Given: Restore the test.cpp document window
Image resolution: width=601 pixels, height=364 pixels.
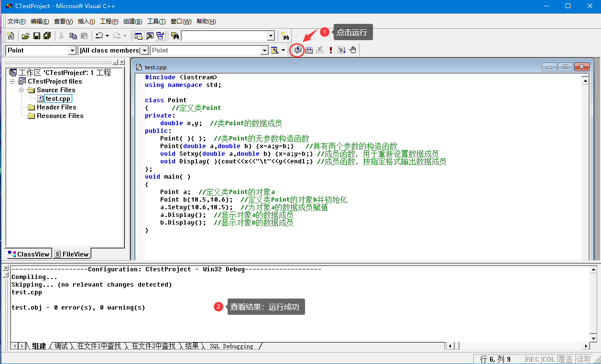Looking at the screenshot, I should [x=565, y=67].
